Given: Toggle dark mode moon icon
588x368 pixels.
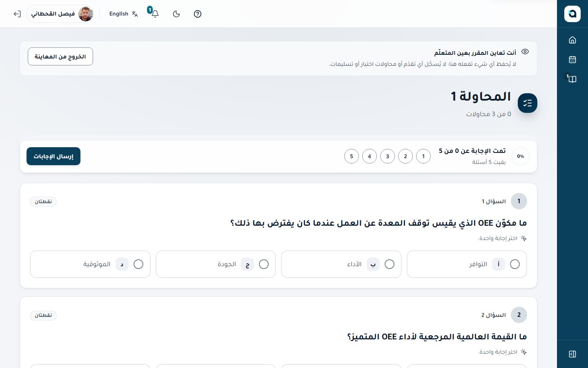Looking at the screenshot, I should [176, 14].
